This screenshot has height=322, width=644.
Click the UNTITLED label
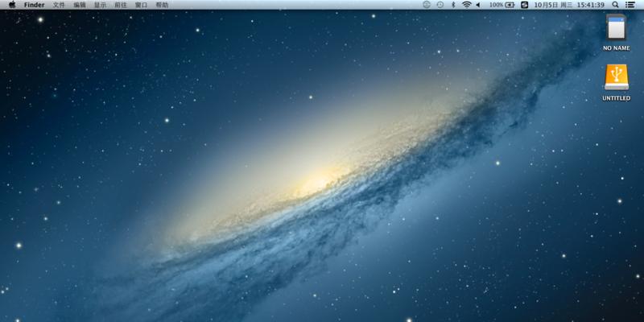(617, 98)
